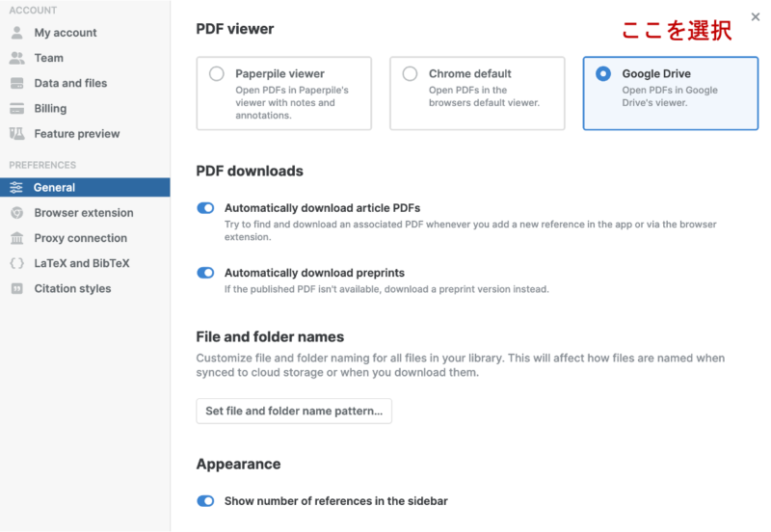Click the Citation styles quote icon

click(16, 288)
